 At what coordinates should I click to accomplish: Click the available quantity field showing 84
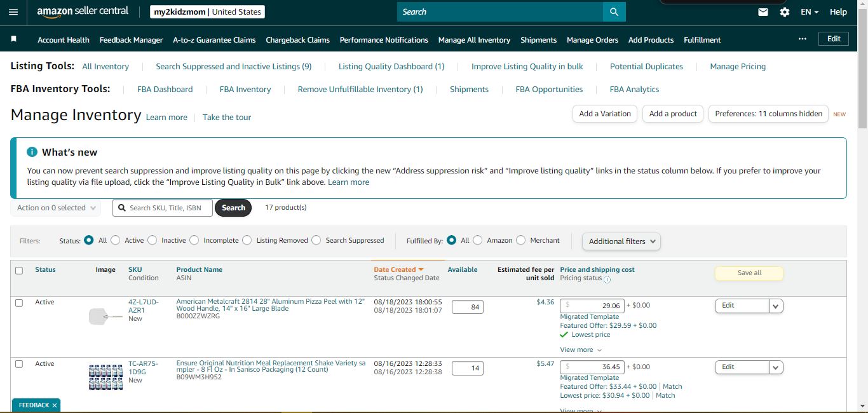click(x=468, y=307)
